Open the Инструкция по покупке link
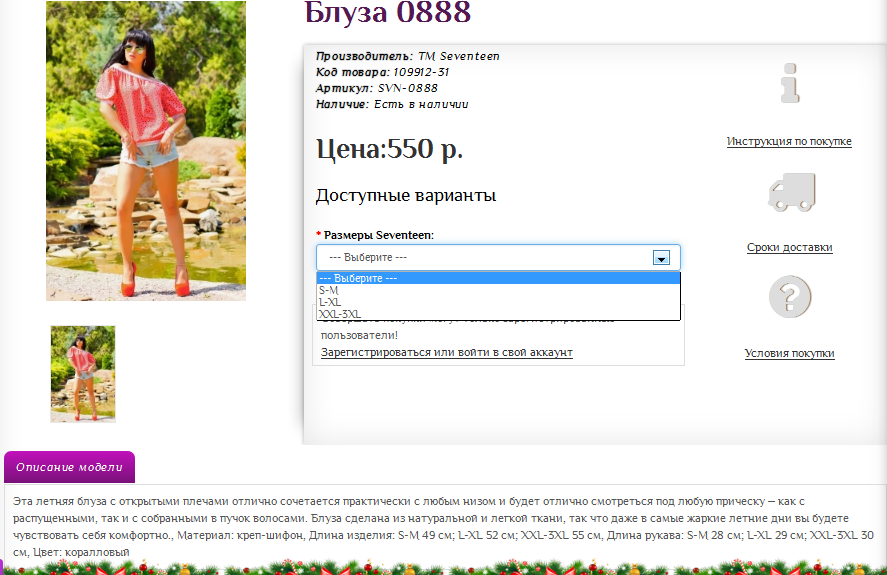Viewport: 887px width, 575px height. coord(789,141)
